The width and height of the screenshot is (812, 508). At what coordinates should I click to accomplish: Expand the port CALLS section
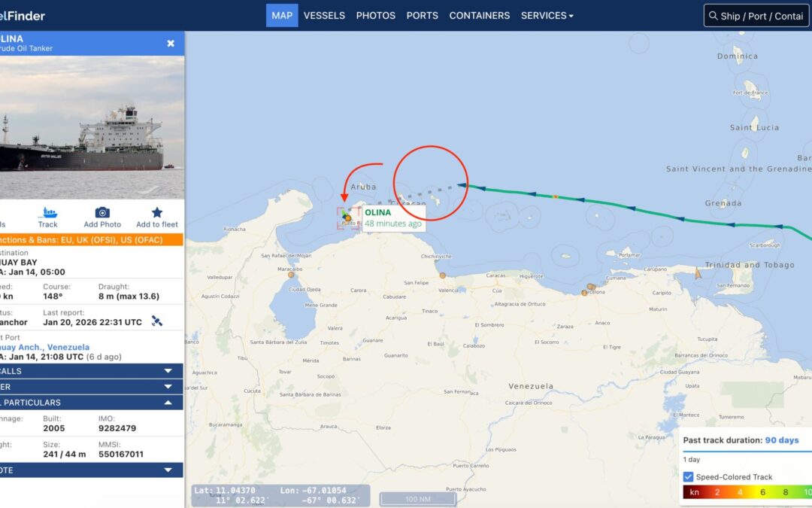tap(168, 370)
